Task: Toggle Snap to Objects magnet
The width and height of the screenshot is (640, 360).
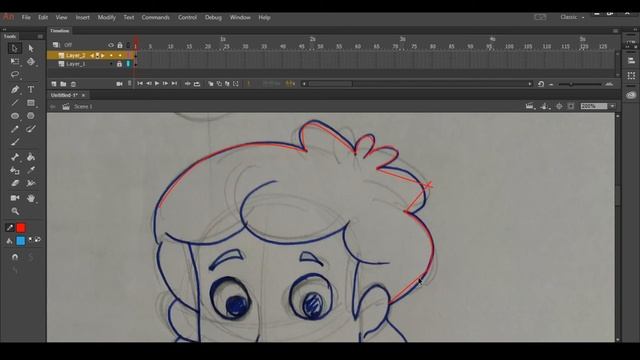Action: tap(15, 257)
